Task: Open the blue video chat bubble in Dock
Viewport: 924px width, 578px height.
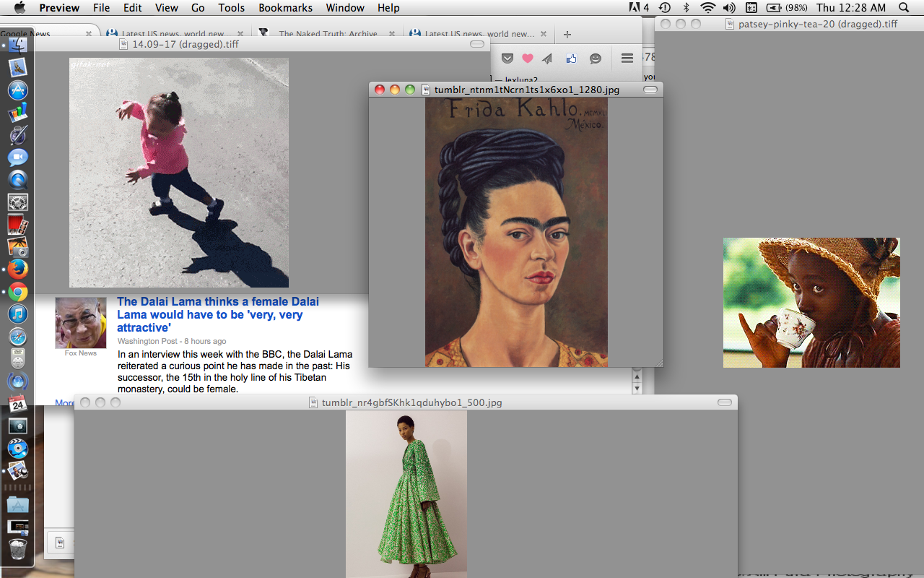Action: [18, 158]
